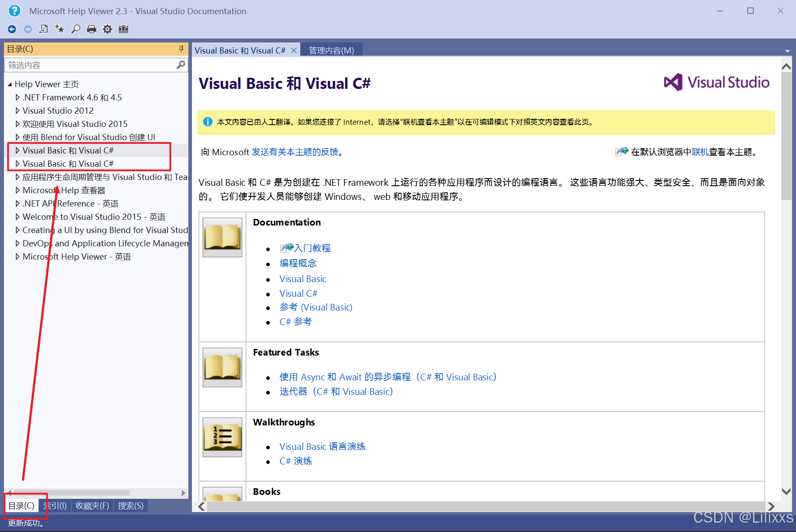Select DevOps and Application Lifecycle Management item

click(105, 243)
